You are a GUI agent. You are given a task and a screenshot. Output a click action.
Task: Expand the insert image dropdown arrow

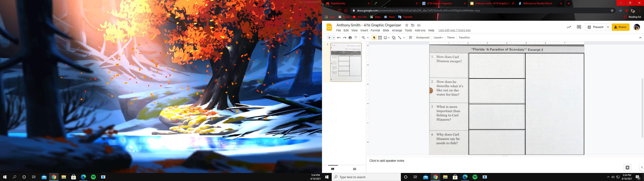[x=389, y=38]
